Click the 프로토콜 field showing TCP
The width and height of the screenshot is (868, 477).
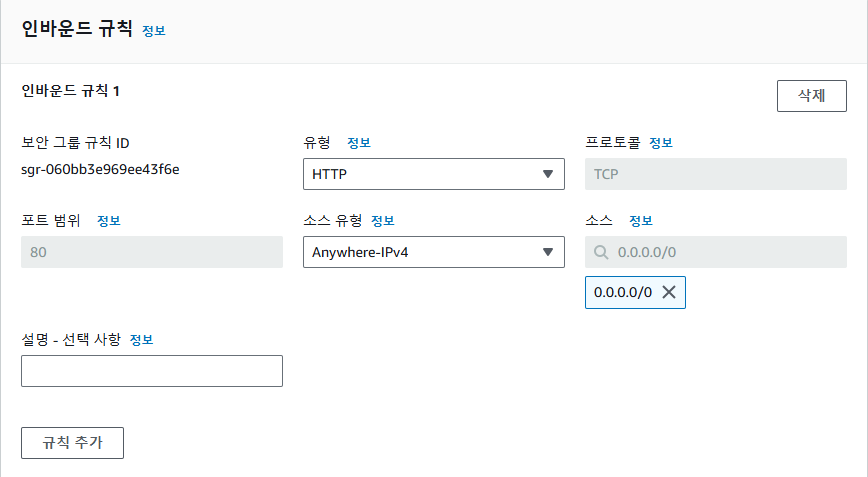(x=715, y=174)
